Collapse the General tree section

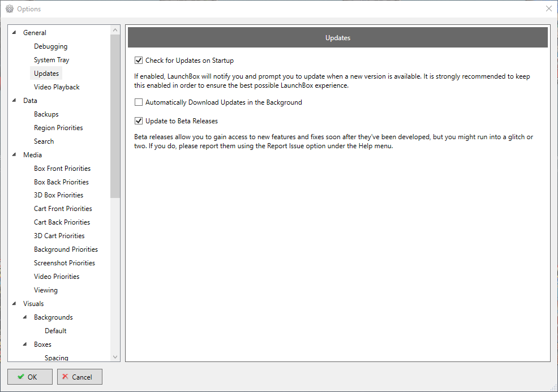(x=14, y=32)
